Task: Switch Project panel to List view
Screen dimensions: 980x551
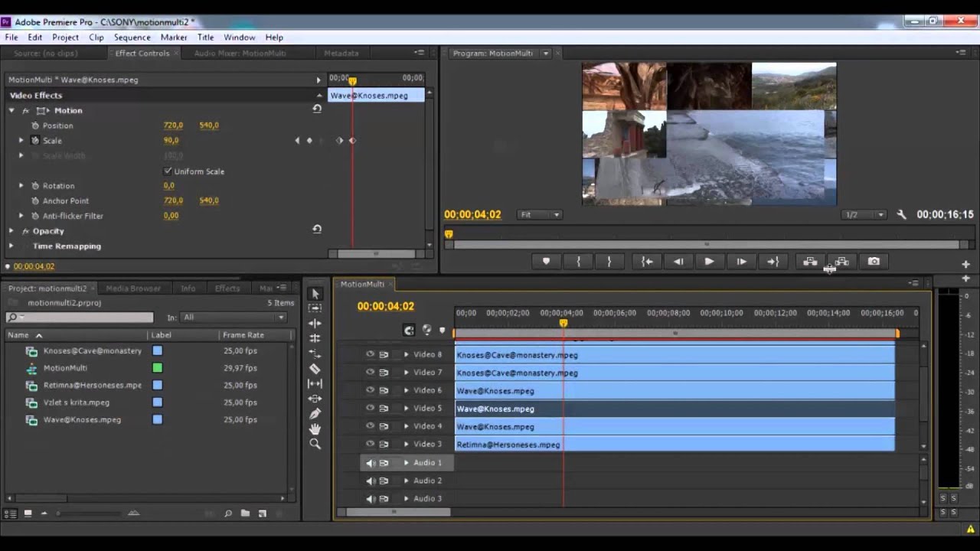Action: (11, 514)
